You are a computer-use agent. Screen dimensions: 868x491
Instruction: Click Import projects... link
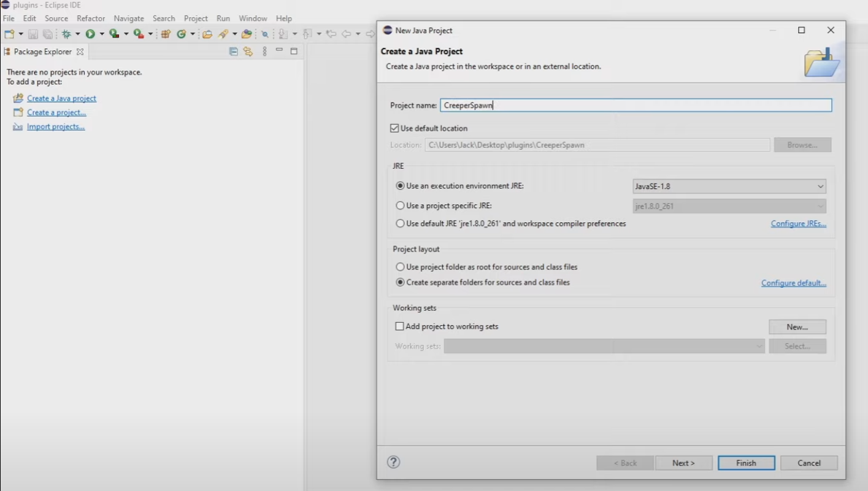click(x=56, y=126)
